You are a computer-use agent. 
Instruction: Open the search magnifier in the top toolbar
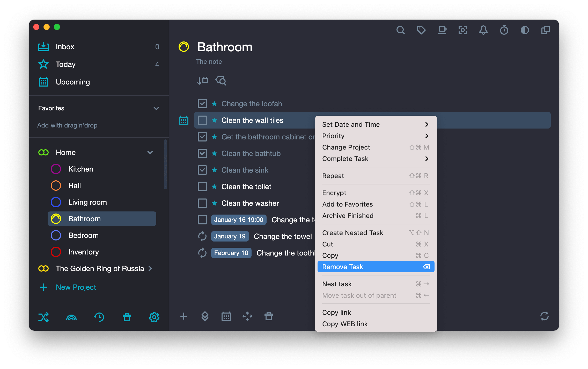tap(400, 30)
